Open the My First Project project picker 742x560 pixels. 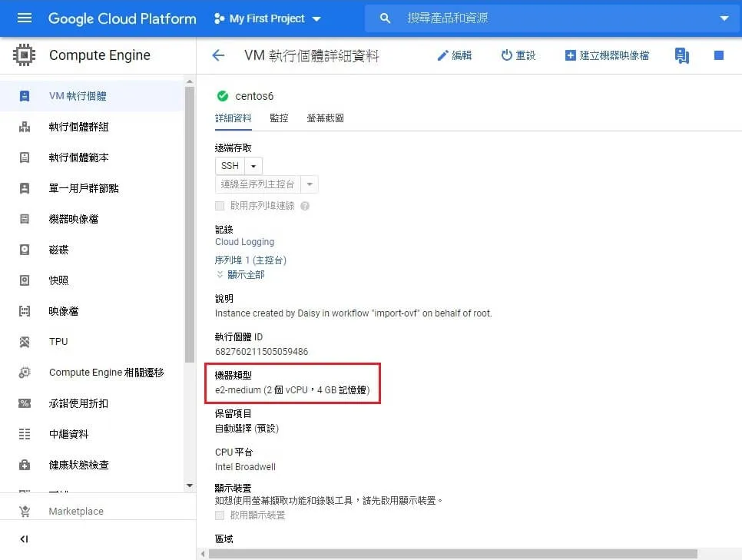(267, 18)
